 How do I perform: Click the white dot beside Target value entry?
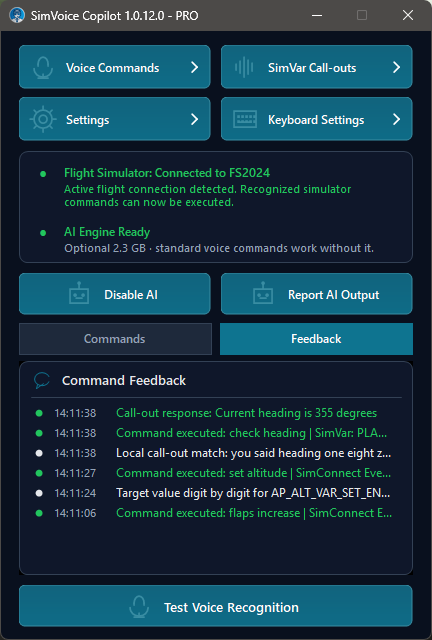39,493
